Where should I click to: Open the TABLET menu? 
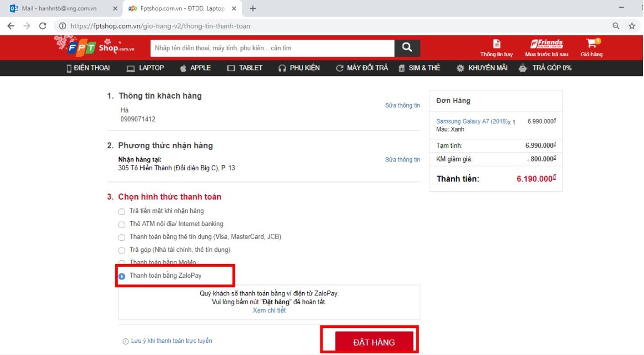pyautogui.click(x=245, y=68)
